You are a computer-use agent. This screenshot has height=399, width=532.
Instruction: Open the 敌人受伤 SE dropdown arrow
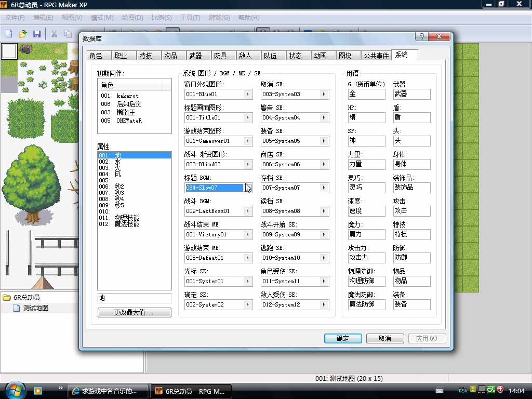point(324,304)
